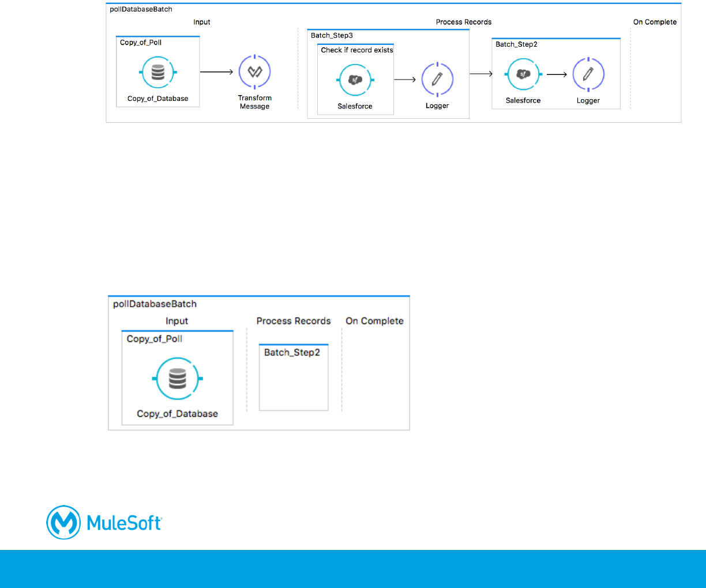
Task: Click Batch_Step2 header in top flow
Action: [516, 44]
